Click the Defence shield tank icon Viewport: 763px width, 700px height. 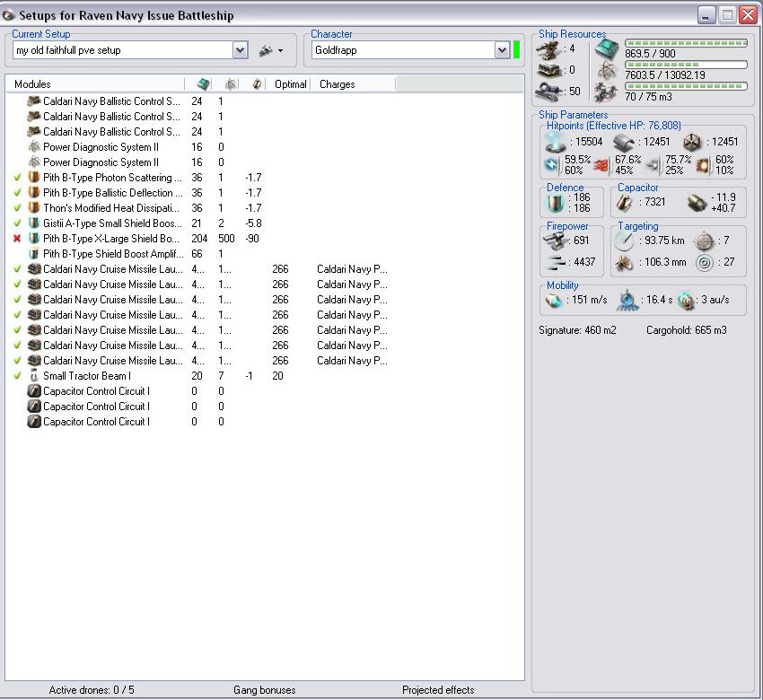click(x=555, y=203)
